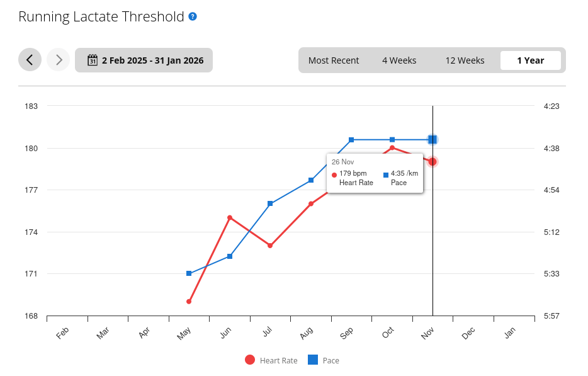Click the September pace square marker

click(351, 139)
